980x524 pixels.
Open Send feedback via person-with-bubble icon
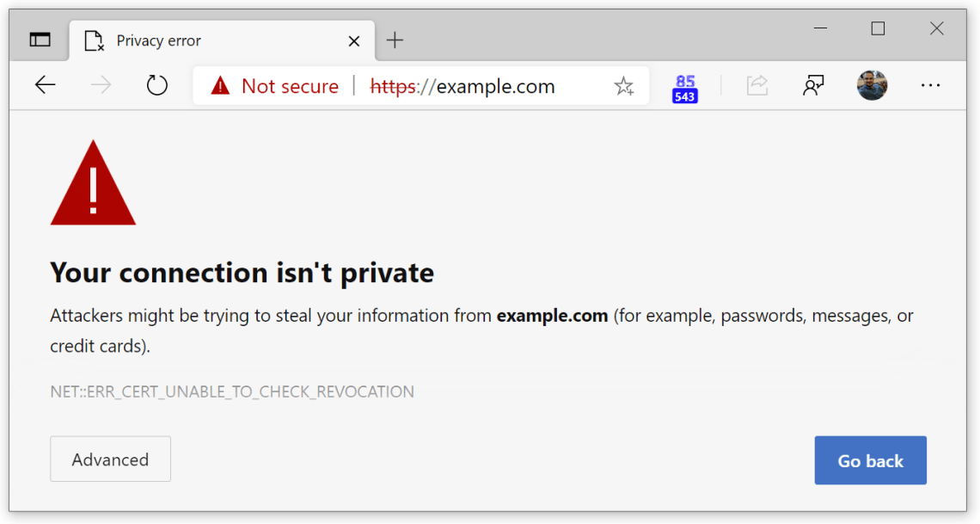coord(813,84)
